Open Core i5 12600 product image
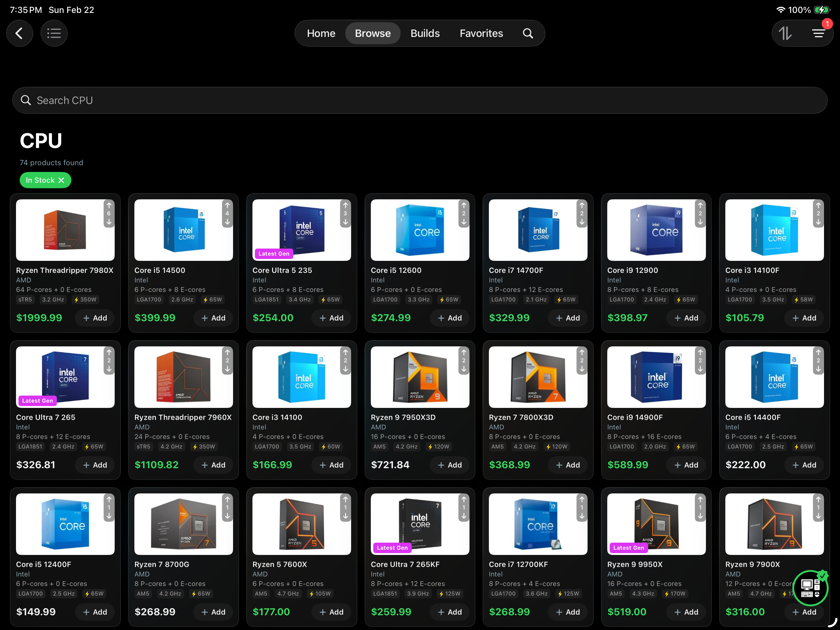840x630 pixels. click(x=420, y=230)
